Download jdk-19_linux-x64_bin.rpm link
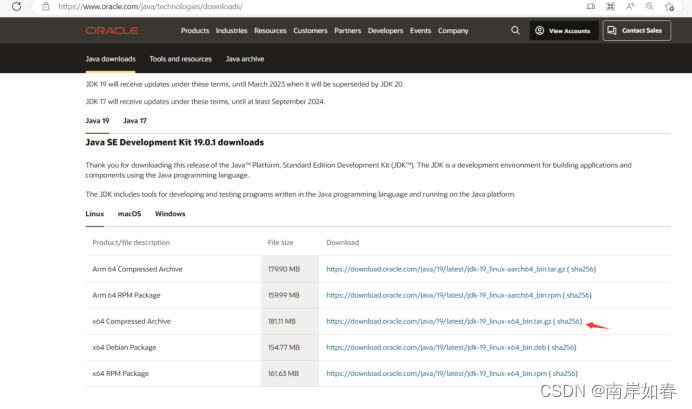 436,373
